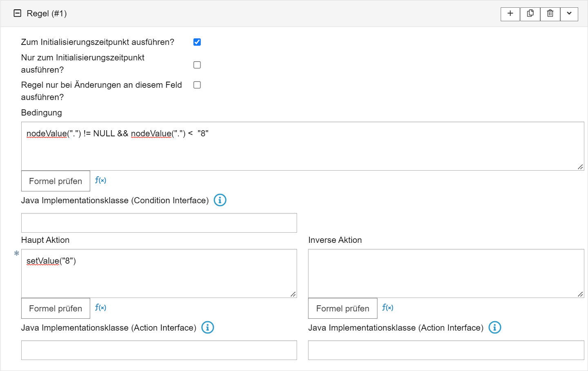The height and width of the screenshot is (371, 588).
Task: Open the f(x) formula helper for Inverse Aktion
Action: [x=388, y=308]
